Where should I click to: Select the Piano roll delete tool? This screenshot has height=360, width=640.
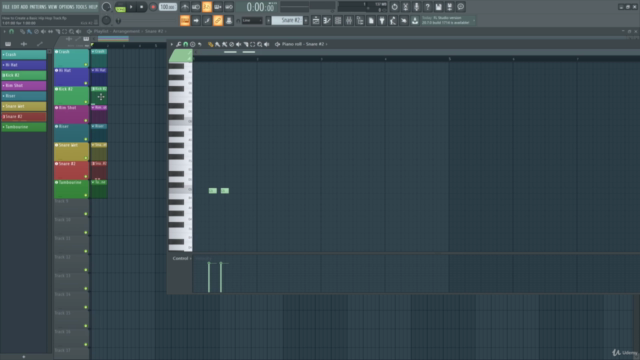[231, 44]
